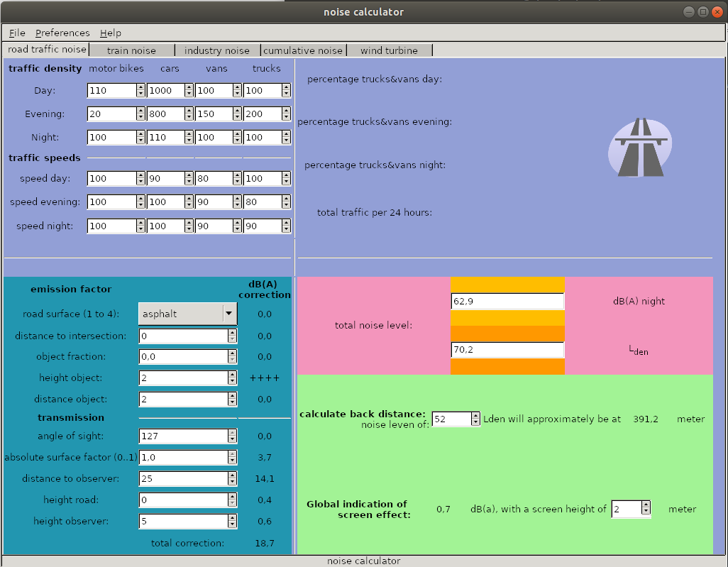Click the distance to observer field
The width and height of the screenshot is (728, 567).
click(x=183, y=479)
